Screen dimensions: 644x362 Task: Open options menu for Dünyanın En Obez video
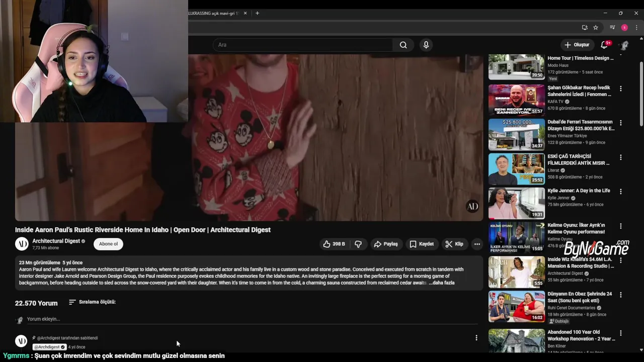point(620,295)
